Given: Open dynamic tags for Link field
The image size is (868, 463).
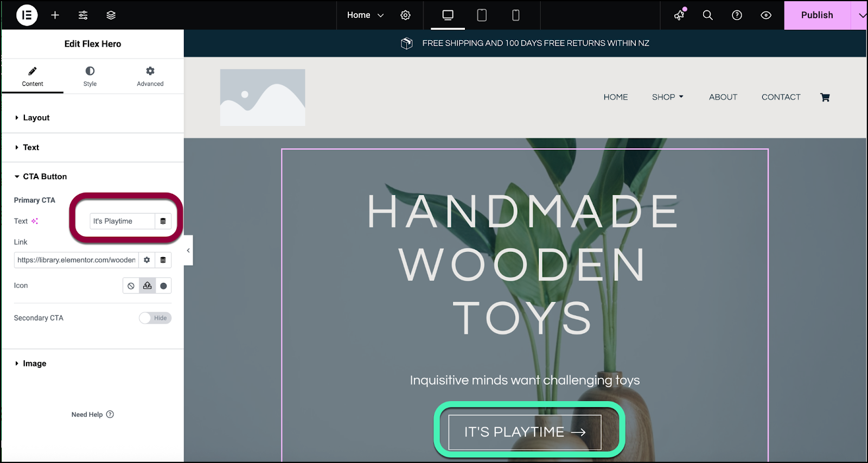Looking at the screenshot, I should (163, 260).
